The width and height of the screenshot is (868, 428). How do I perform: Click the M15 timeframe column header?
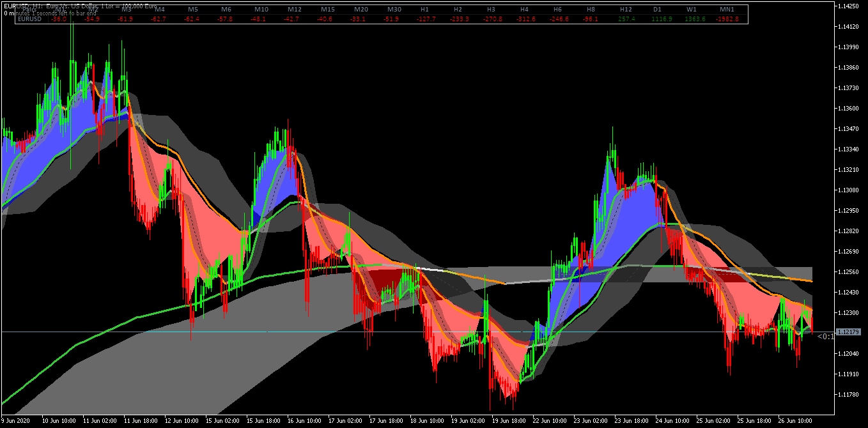[328, 10]
